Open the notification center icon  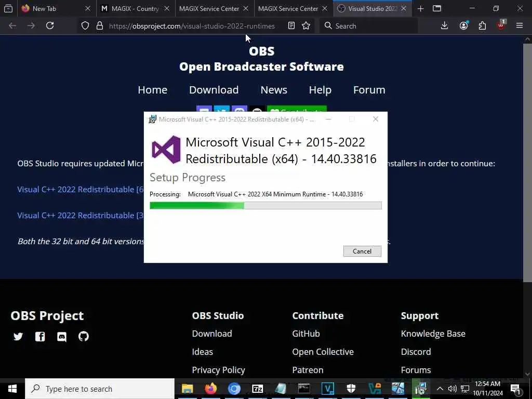click(516, 389)
